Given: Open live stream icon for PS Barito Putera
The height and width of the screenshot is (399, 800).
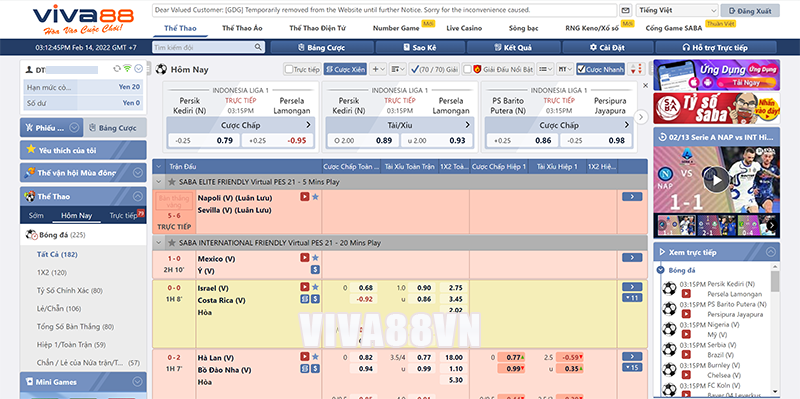Looking at the screenshot, I should (x=686, y=314).
